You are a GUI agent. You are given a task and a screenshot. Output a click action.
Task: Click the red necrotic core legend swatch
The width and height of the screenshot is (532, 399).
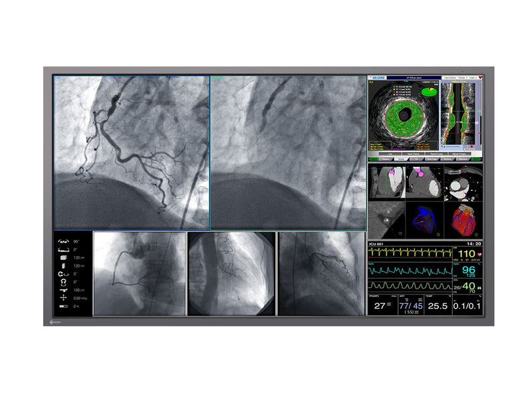394,92
